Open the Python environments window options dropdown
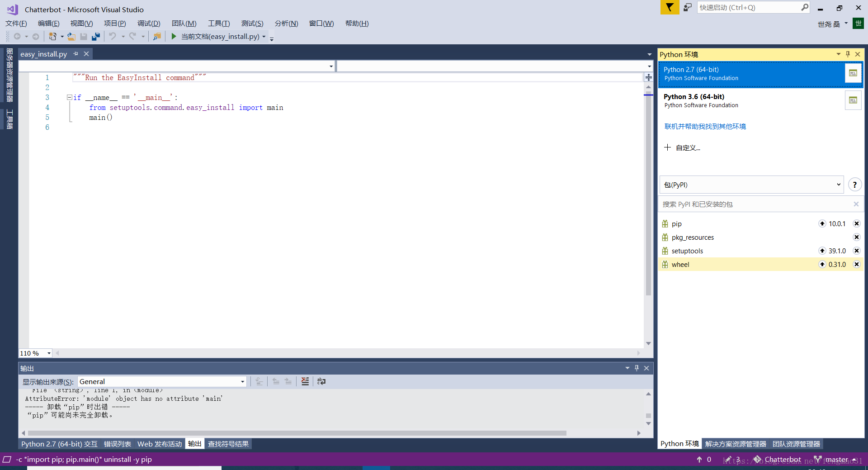Viewport: 868px width, 470px height. click(x=839, y=54)
